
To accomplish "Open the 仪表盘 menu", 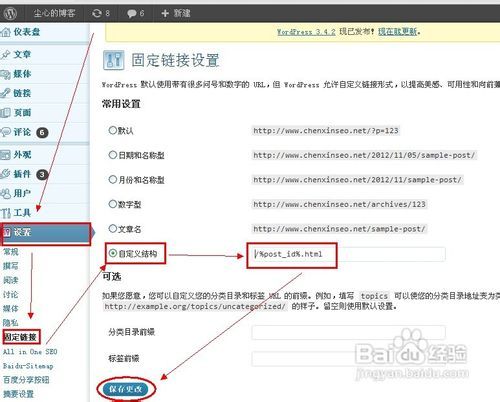I will coord(27,32).
